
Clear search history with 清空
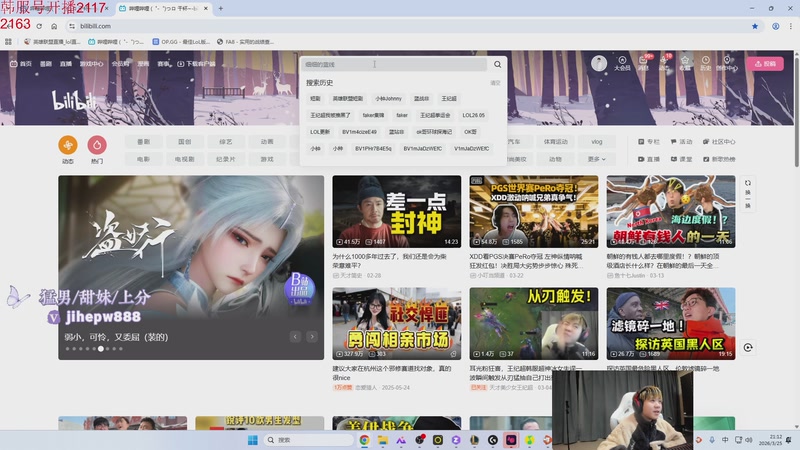click(495, 83)
